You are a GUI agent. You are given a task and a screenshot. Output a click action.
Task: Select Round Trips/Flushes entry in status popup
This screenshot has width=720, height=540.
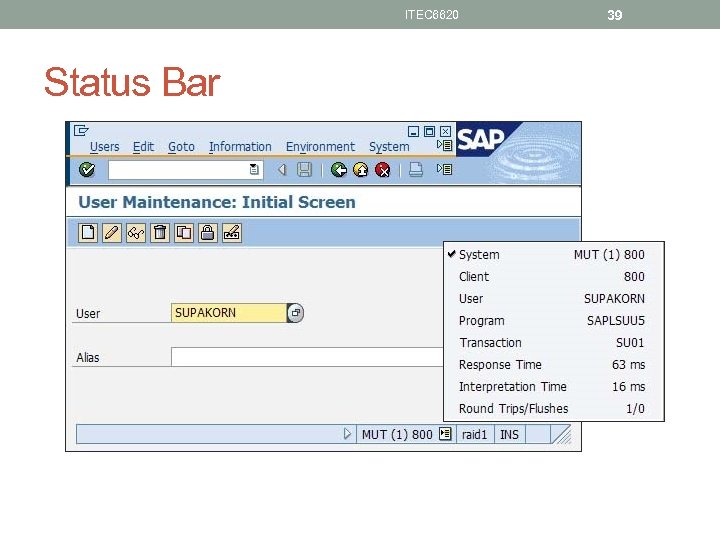(554, 409)
